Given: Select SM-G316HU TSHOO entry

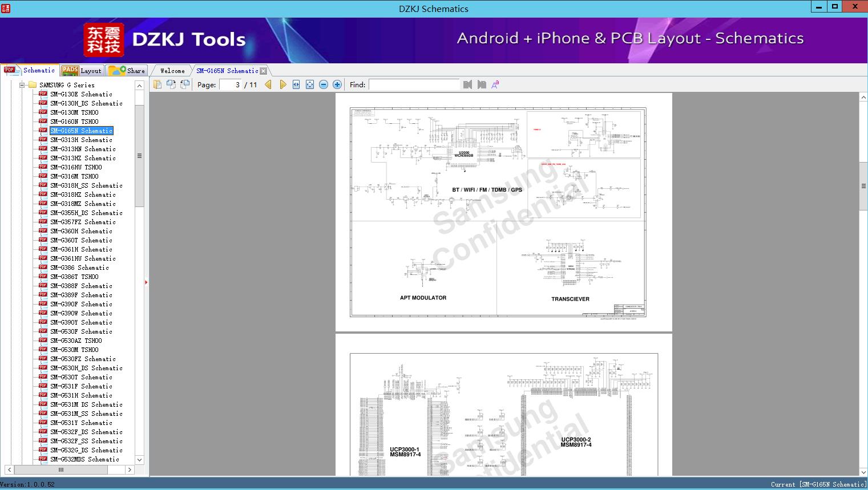Looking at the screenshot, I should tap(76, 167).
